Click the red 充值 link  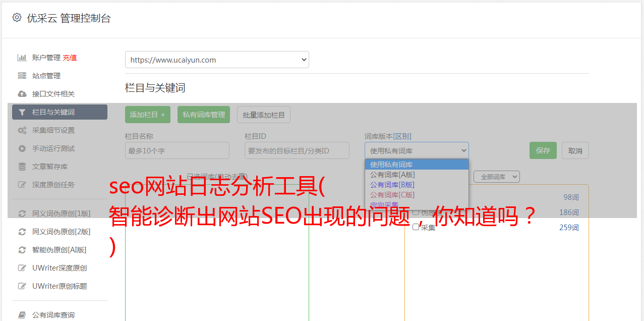coord(70,58)
